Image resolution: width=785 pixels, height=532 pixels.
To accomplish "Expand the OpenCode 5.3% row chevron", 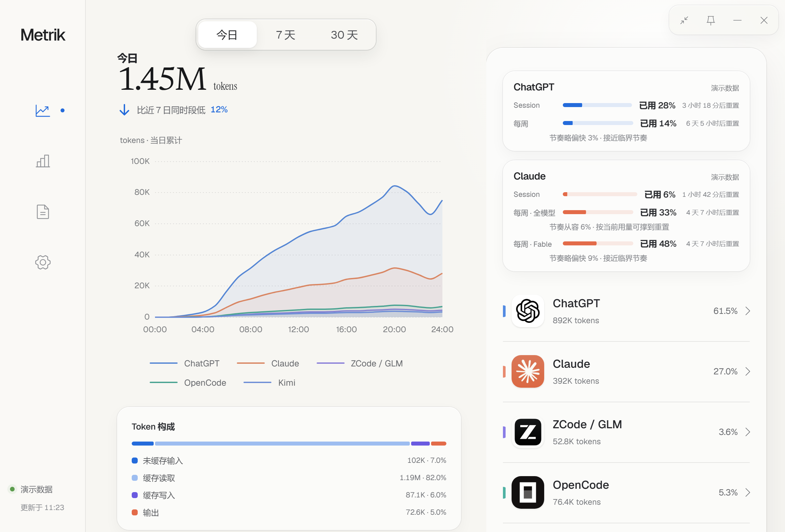I will point(748,492).
